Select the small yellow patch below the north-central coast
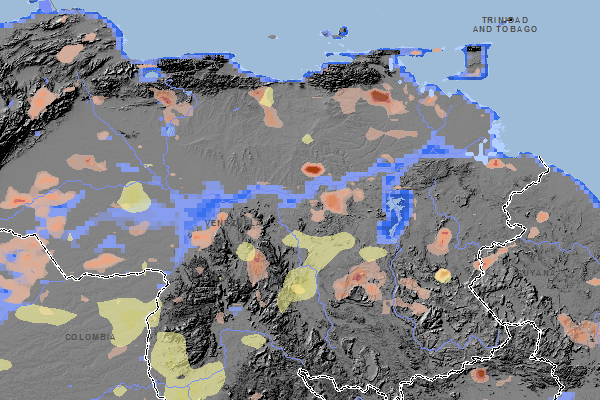The height and width of the screenshot is (400, 600). (x=307, y=139)
